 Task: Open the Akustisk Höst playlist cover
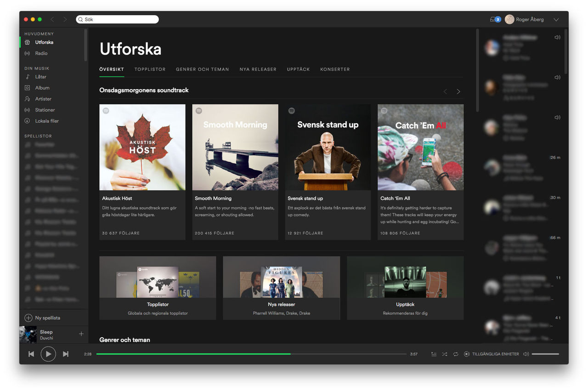(x=142, y=147)
